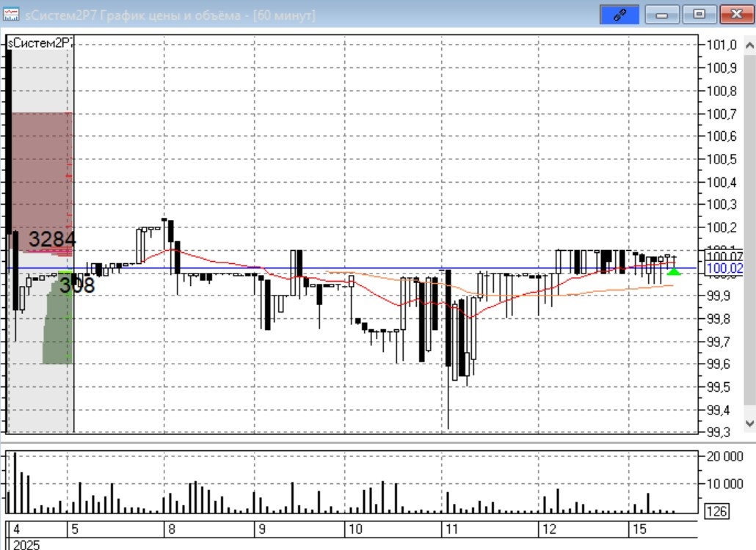Select date 10 on the time axis
The width and height of the screenshot is (756, 550).
click(x=355, y=529)
